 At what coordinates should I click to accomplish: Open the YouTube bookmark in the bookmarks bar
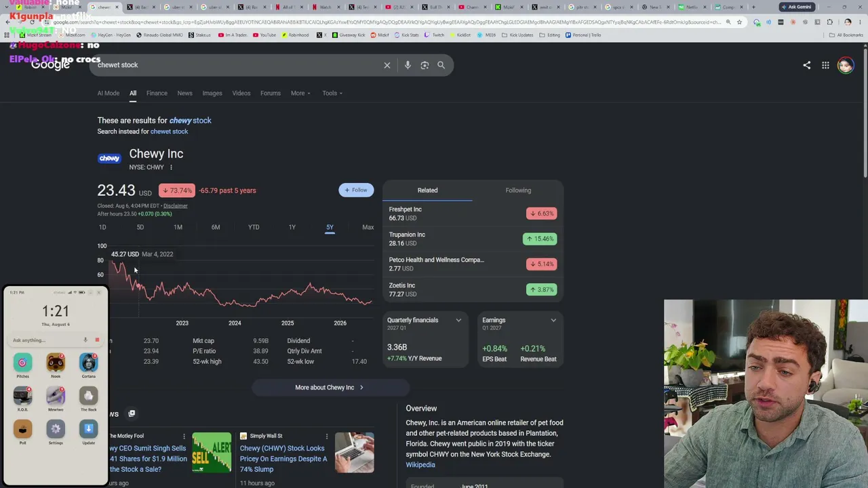(266, 35)
